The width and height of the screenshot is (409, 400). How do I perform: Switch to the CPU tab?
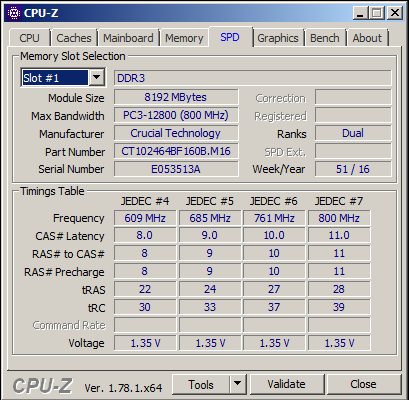(x=29, y=38)
